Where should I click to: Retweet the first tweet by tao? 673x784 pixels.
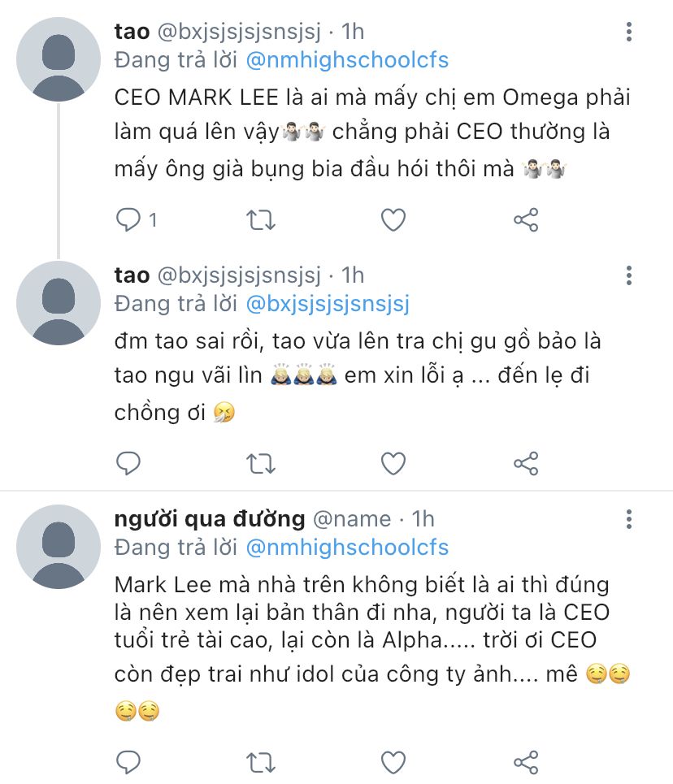(261, 219)
